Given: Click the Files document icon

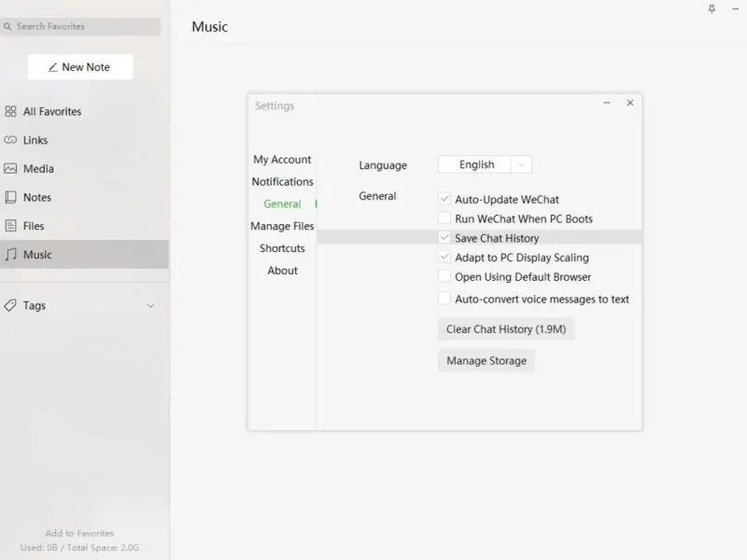Looking at the screenshot, I should pyautogui.click(x=10, y=226).
